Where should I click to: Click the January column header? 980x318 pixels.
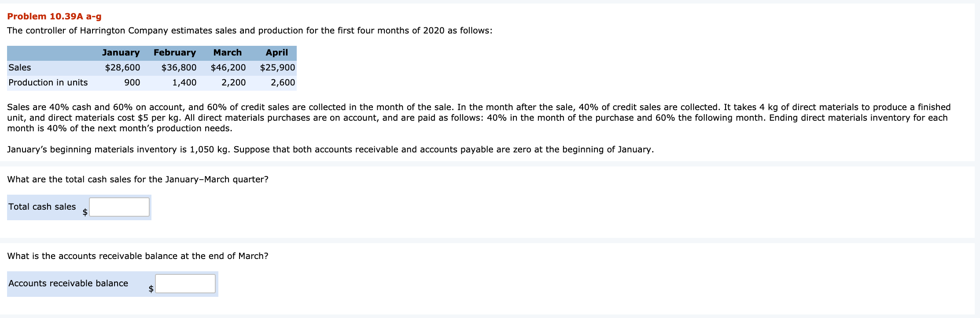pyautogui.click(x=121, y=52)
